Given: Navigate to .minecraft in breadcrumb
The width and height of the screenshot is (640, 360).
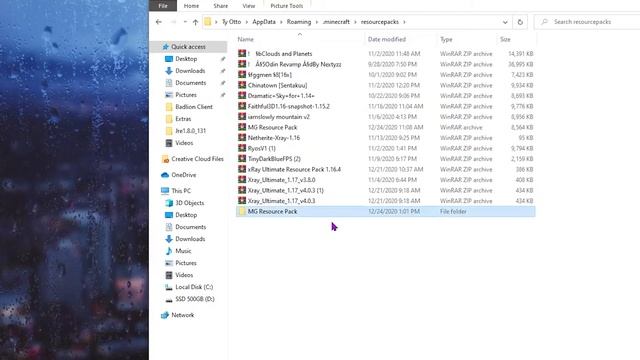Looking at the screenshot, I should tap(336, 22).
